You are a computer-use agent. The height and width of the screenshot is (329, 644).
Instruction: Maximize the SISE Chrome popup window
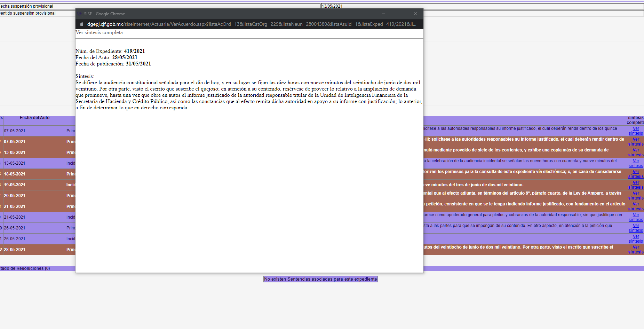coord(399,14)
